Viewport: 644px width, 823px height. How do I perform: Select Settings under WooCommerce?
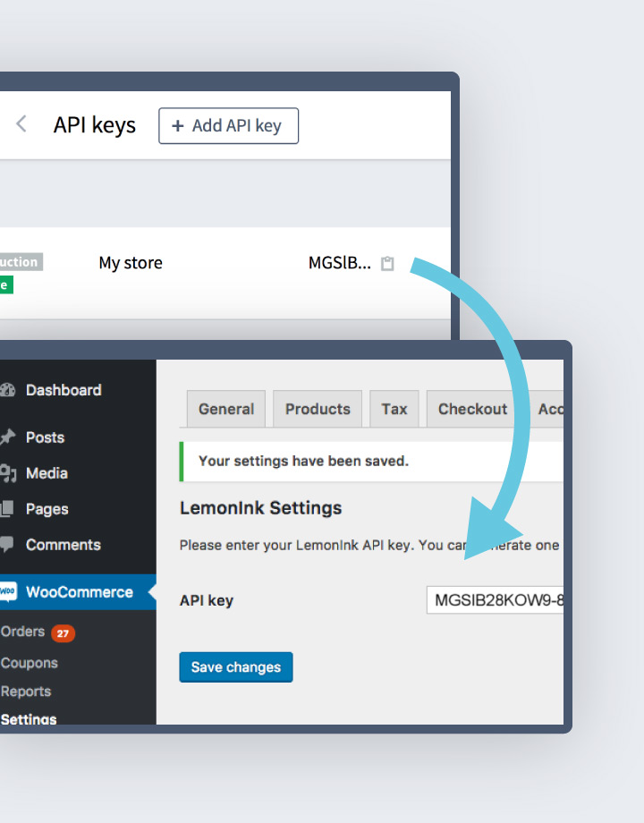tap(29, 718)
